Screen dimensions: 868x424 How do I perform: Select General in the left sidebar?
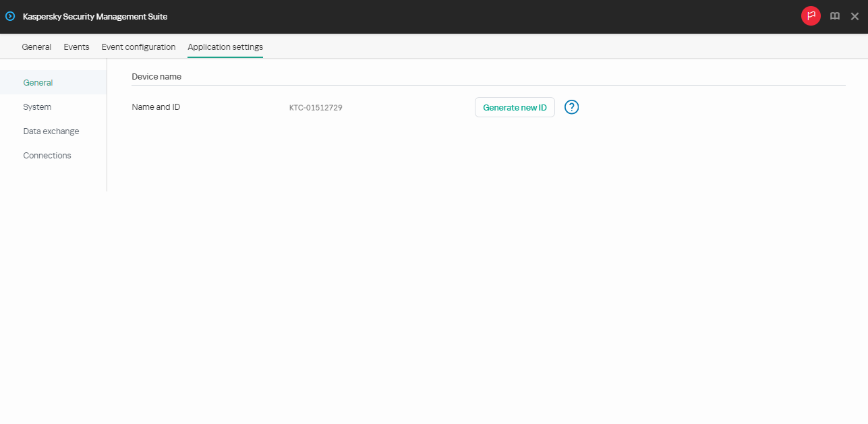38,82
